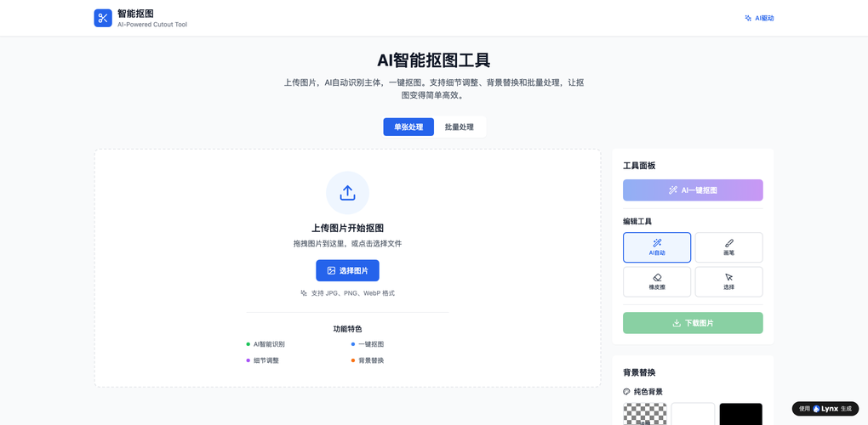The height and width of the screenshot is (425, 868).
Task: Select the 画笔 brush tool
Action: pyautogui.click(x=729, y=247)
